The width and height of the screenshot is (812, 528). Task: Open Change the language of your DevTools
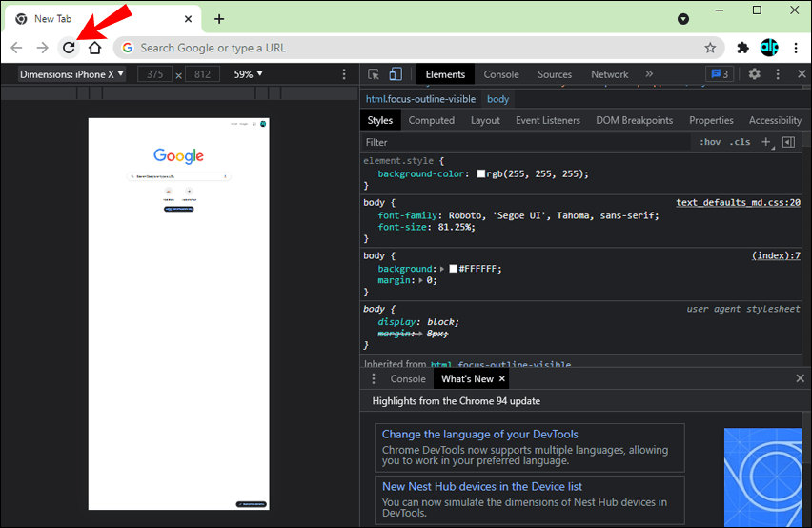[x=480, y=435]
